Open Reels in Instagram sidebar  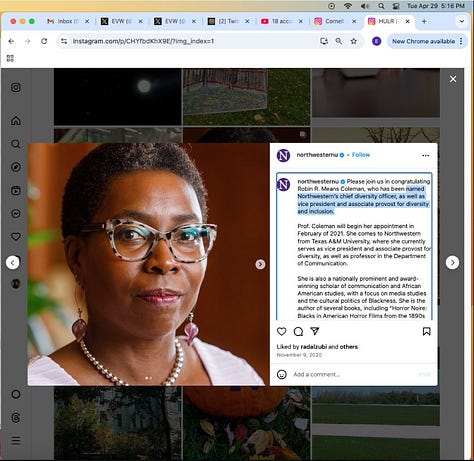tap(16, 190)
